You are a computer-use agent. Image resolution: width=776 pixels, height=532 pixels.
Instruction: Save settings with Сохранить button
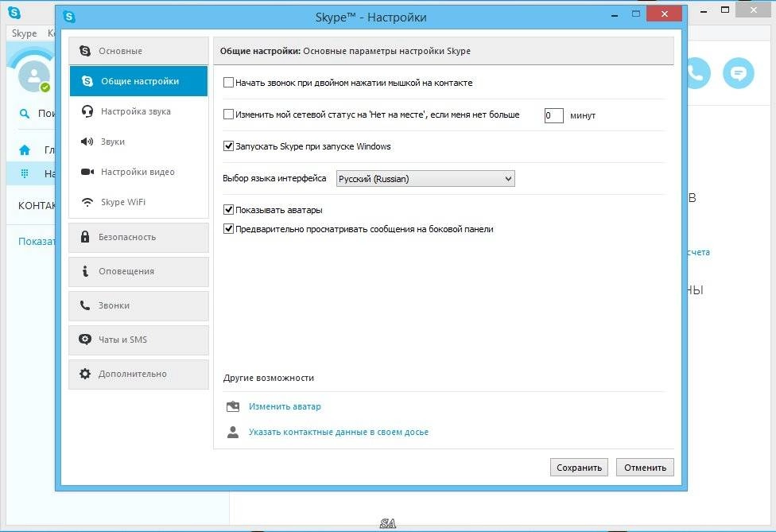pyautogui.click(x=579, y=467)
